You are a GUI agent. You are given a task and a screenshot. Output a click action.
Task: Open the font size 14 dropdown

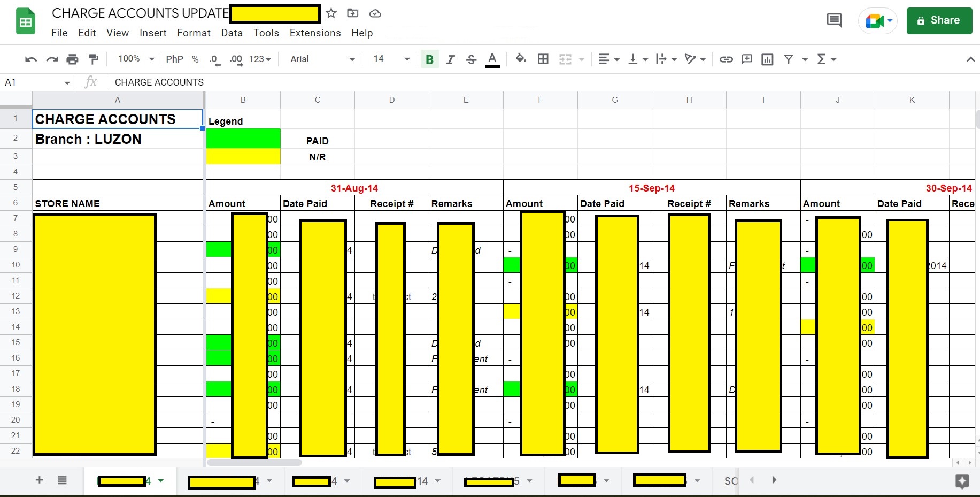[x=391, y=59]
